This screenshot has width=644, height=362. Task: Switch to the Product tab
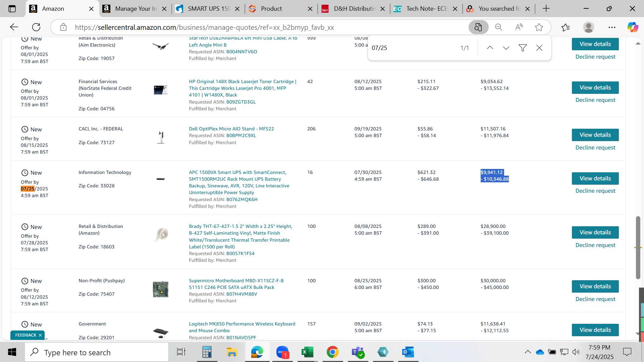pos(281,9)
